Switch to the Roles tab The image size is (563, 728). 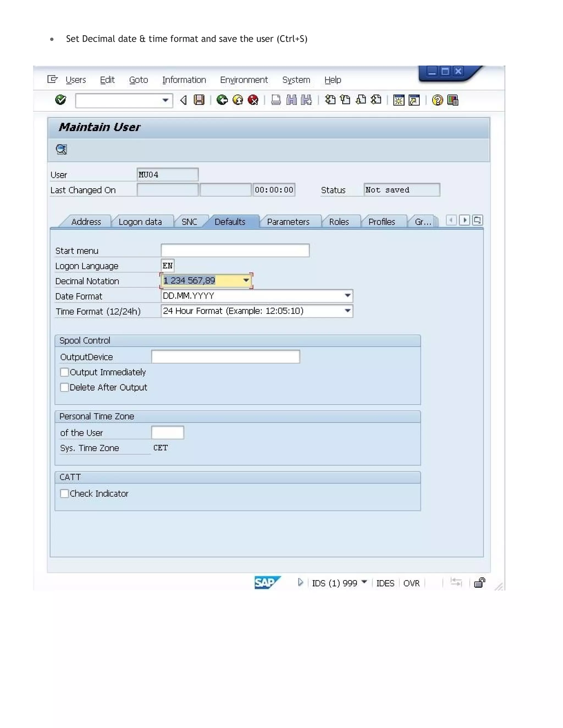(339, 222)
